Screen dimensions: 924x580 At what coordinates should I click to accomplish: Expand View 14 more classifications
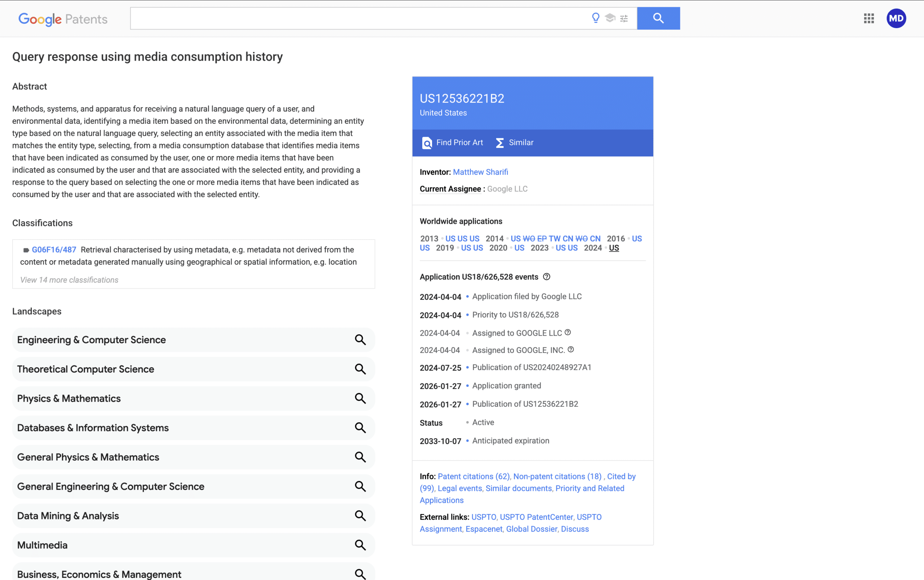pyautogui.click(x=69, y=280)
